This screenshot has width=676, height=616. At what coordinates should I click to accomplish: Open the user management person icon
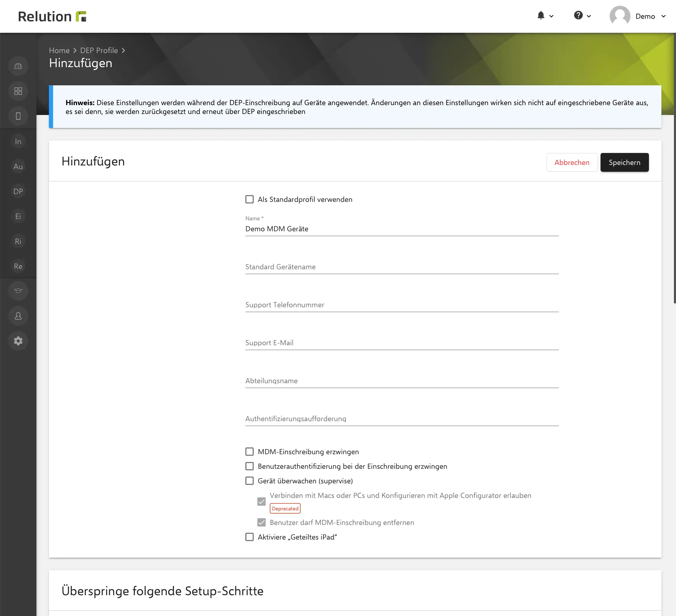pyautogui.click(x=18, y=316)
